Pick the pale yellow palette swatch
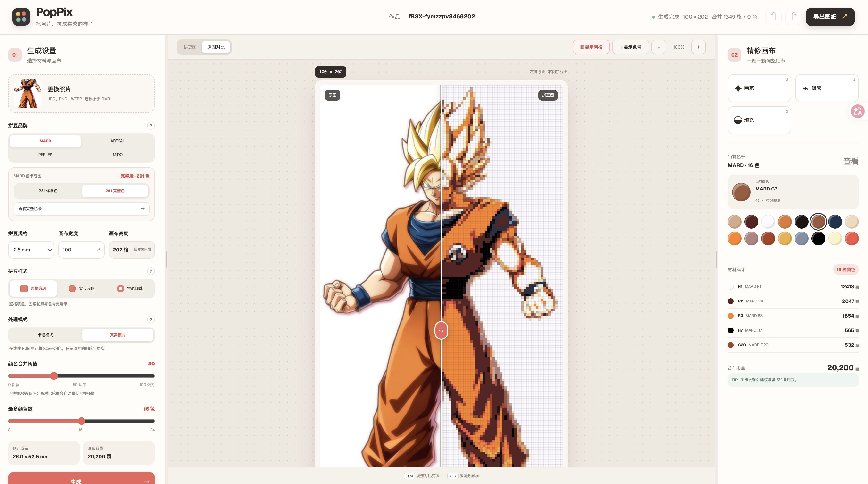 click(835, 238)
